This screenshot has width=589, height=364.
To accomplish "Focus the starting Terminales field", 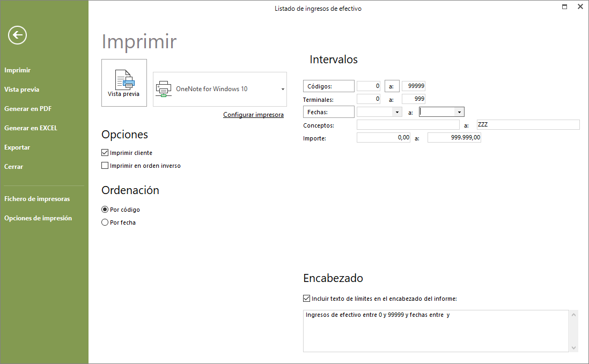I will [369, 99].
